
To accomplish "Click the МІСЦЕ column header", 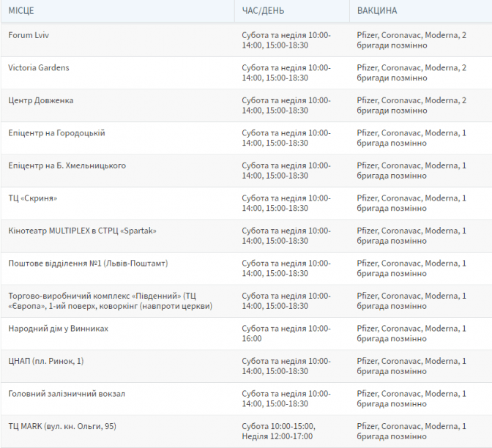I will tap(21, 11).
